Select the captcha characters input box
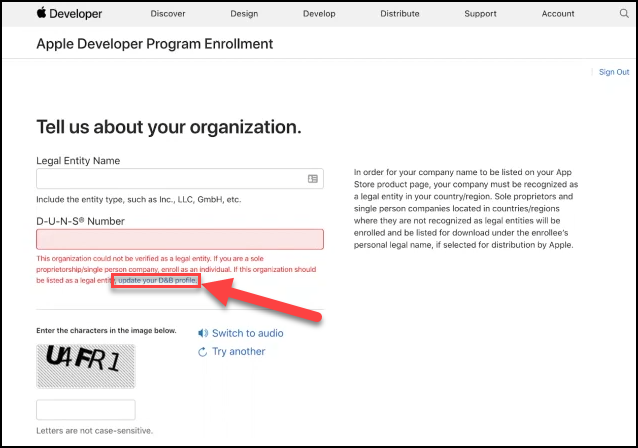This screenshot has height=448, width=638. 86,410
